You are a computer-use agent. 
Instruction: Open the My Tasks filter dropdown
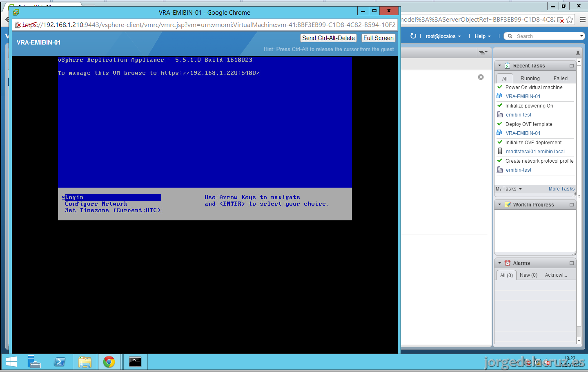click(x=509, y=189)
